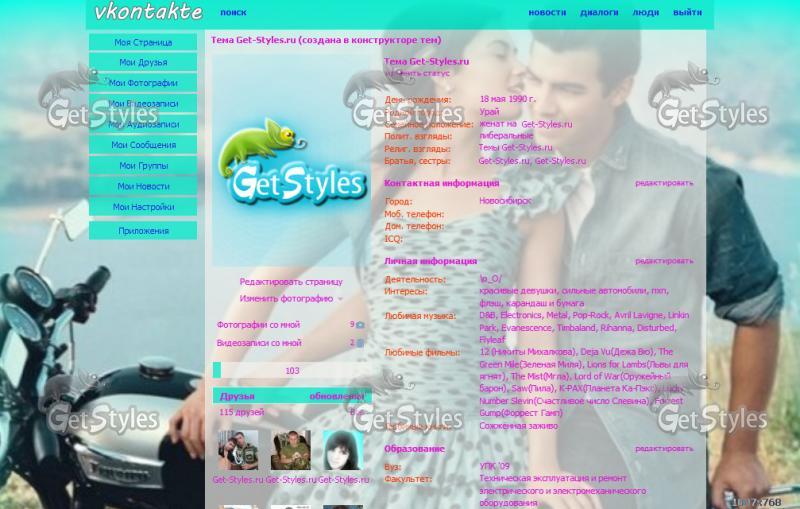The width and height of the screenshot is (800, 509).
Task: Open the 115 друзей link
Action: [x=242, y=412]
